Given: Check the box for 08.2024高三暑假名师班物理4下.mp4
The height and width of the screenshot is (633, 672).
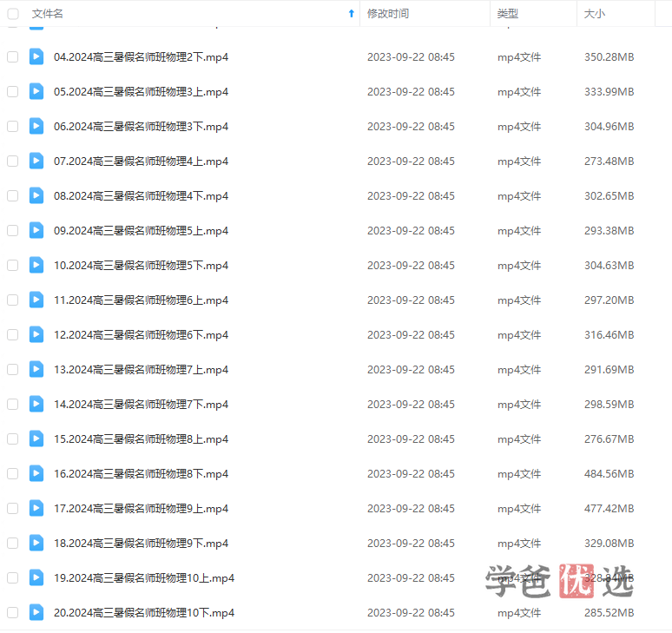Looking at the screenshot, I should 13,195.
